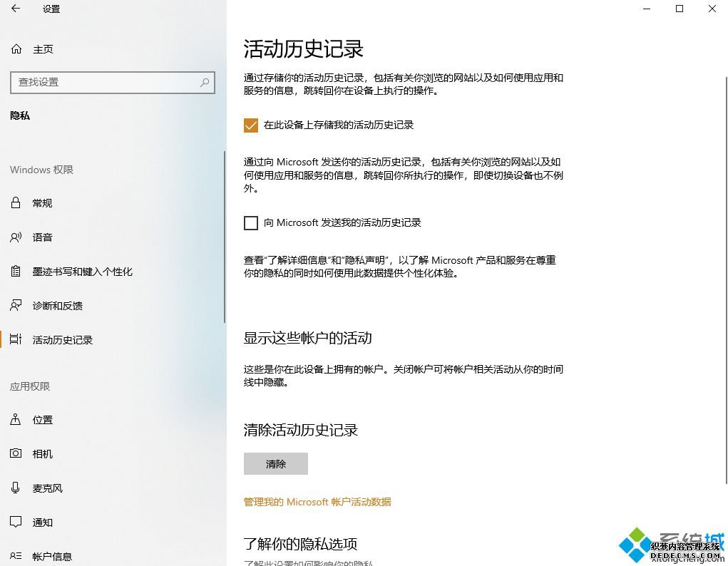Image resolution: width=728 pixels, height=566 pixels.
Task: Click the lock icon for 常规
Action: pos(16,202)
